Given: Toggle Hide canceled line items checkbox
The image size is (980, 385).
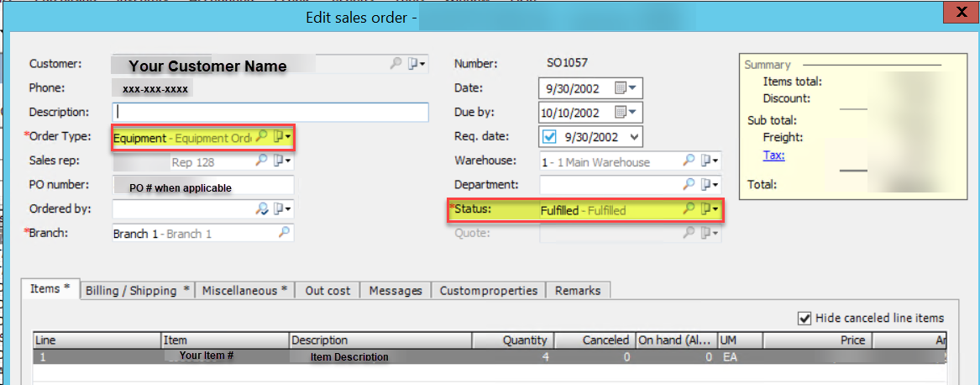Looking at the screenshot, I should [804, 318].
